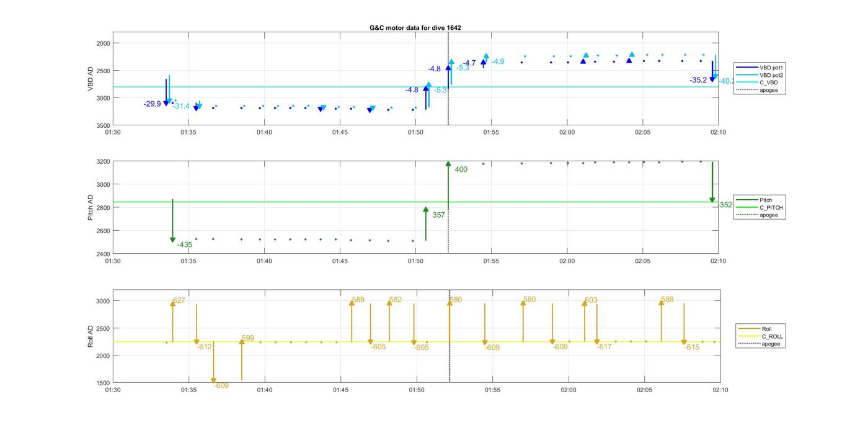Click the '603' roll data label
This screenshot has width=868, height=430.
591,300
